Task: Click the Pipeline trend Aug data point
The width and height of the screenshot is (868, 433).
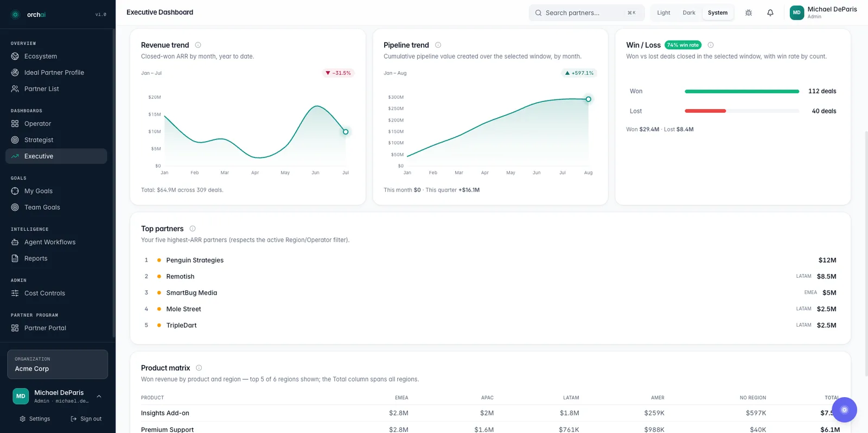Action: pyautogui.click(x=588, y=99)
